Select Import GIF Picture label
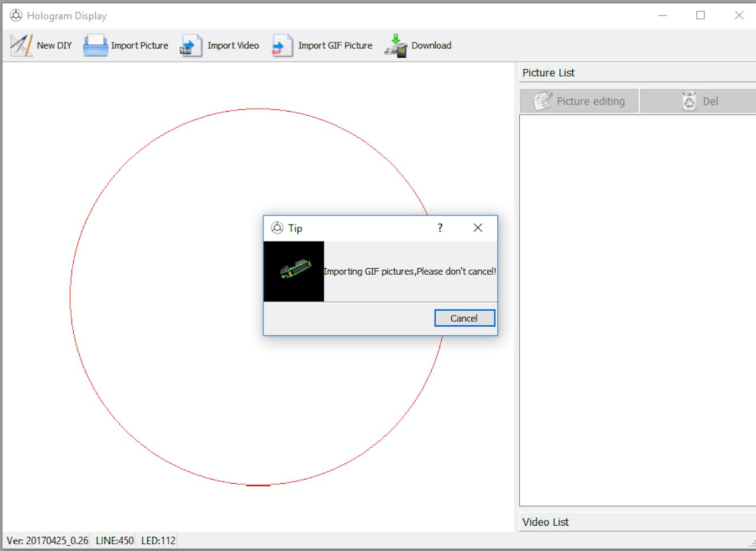 335,45
